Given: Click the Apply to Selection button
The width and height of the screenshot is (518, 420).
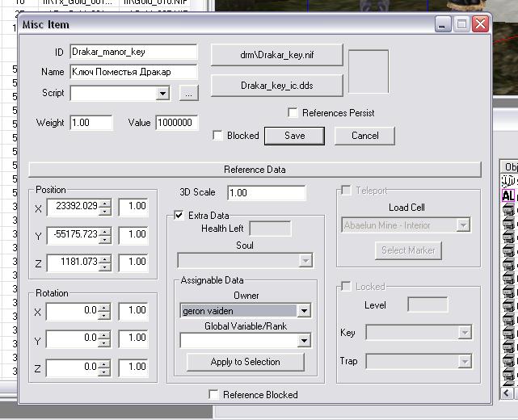Looking at the screenshot, I should [x=245, y=362].
